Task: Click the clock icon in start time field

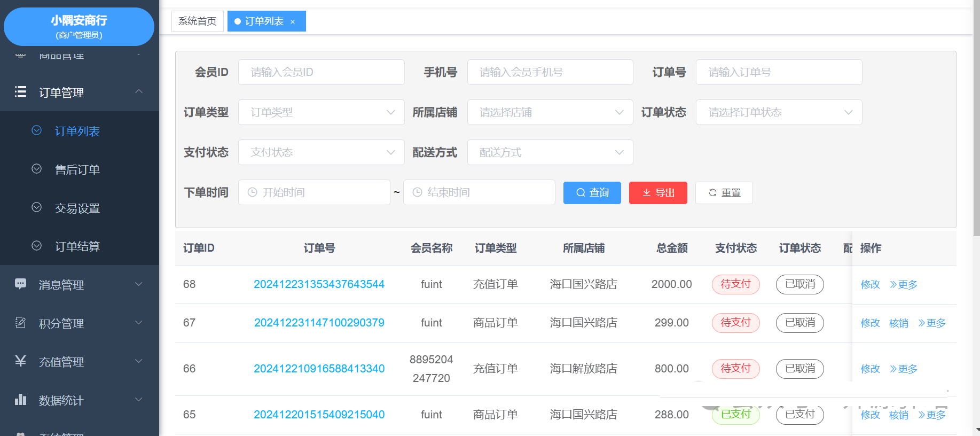Action: pyautogui.click(x=253, y=192)
